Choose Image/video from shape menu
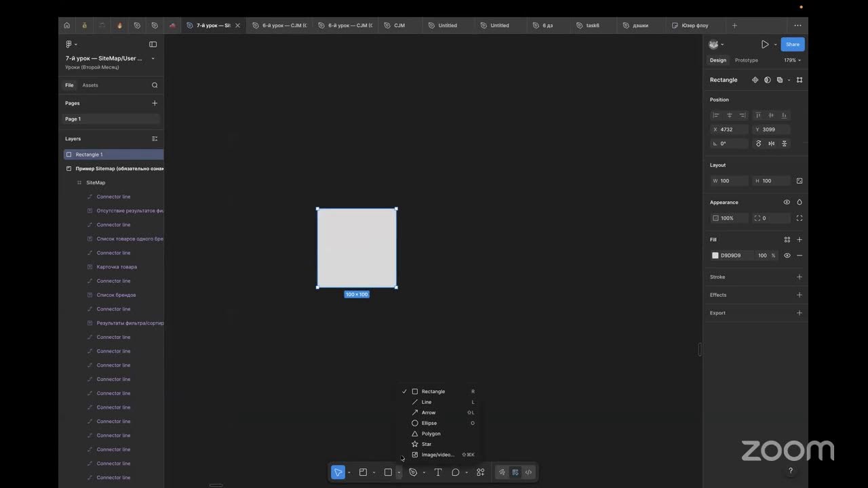Viewport: 868px width, 488px height. pyautogui.click(x=439, y=455)
